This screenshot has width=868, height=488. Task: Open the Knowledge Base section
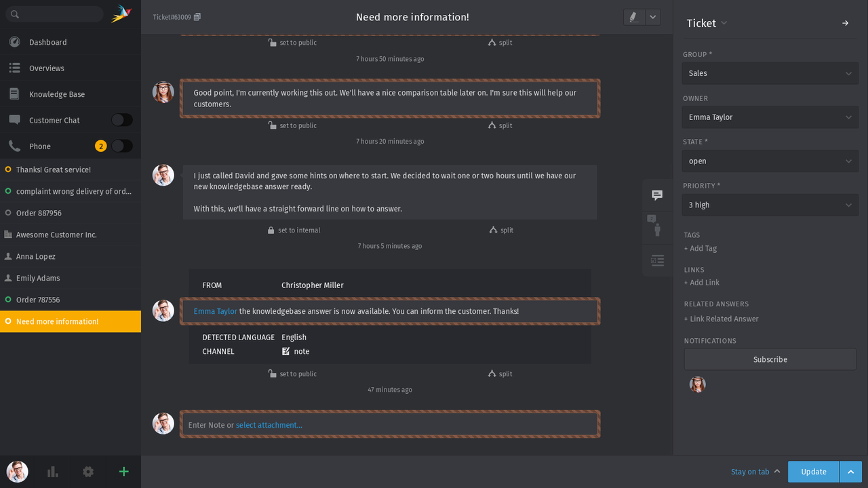(57, 94)
